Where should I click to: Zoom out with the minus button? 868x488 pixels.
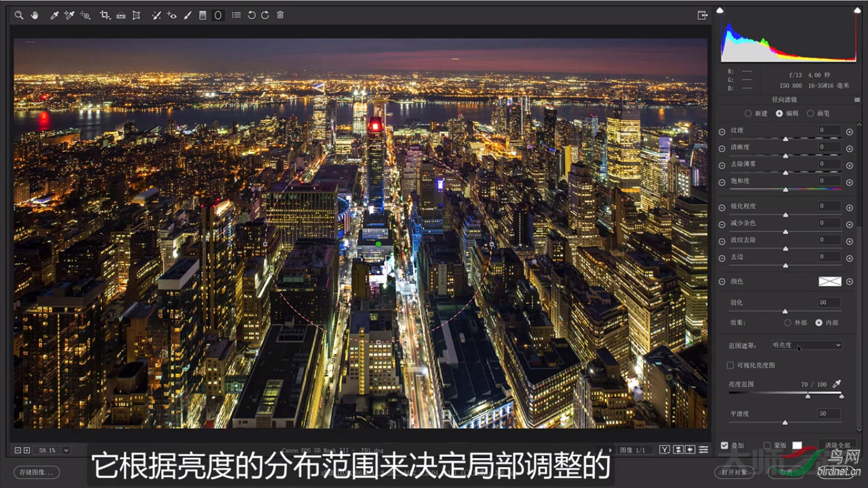[x=18, y=451]
